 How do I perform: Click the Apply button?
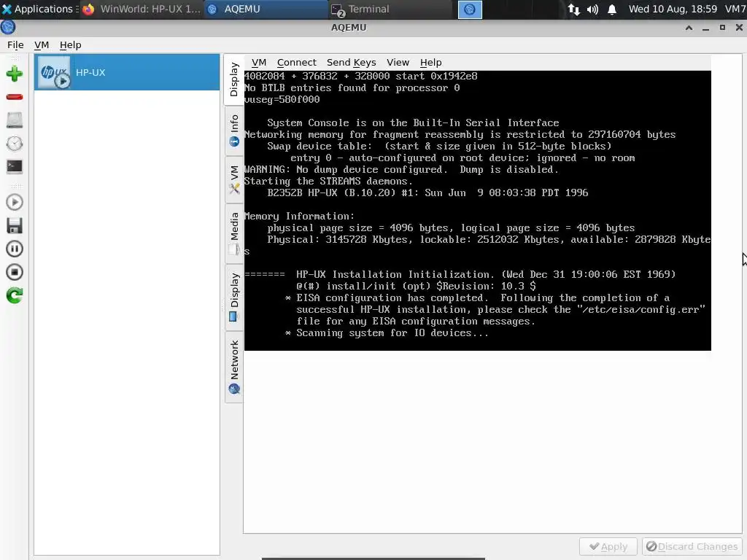[608, 547]
